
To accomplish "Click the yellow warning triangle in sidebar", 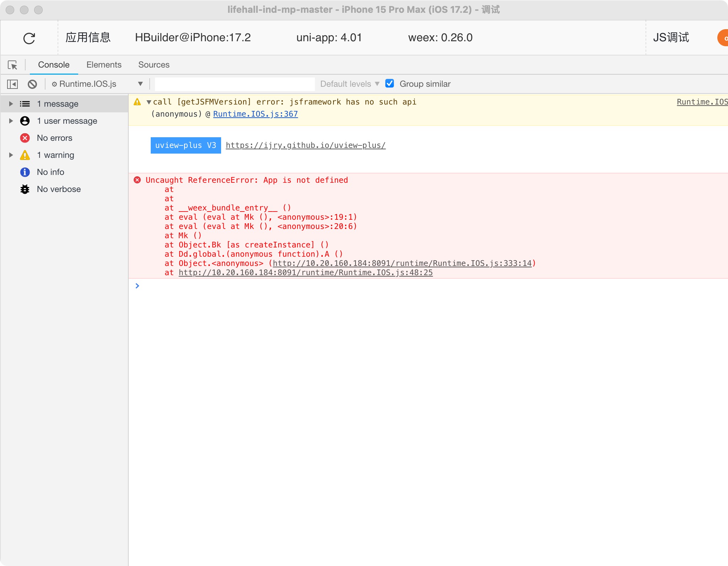I will click(x=25, y=155).
